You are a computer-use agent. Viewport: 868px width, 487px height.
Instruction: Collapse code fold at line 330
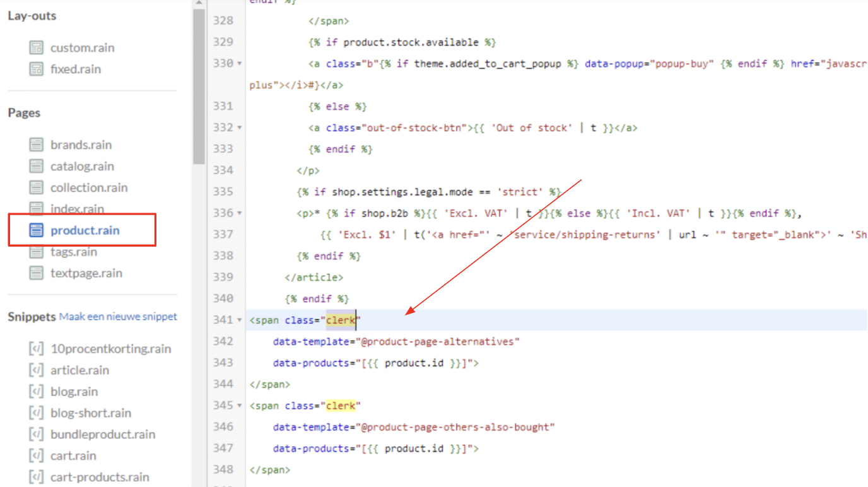click(x=240, y=64)
